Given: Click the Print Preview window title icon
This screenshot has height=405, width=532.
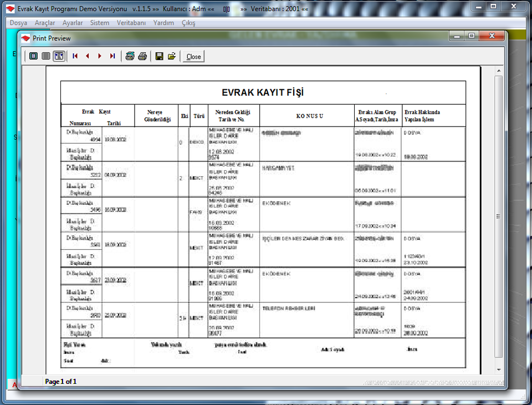Looking at the screenshot, I should pyautogui.click(x=26, y=38).
